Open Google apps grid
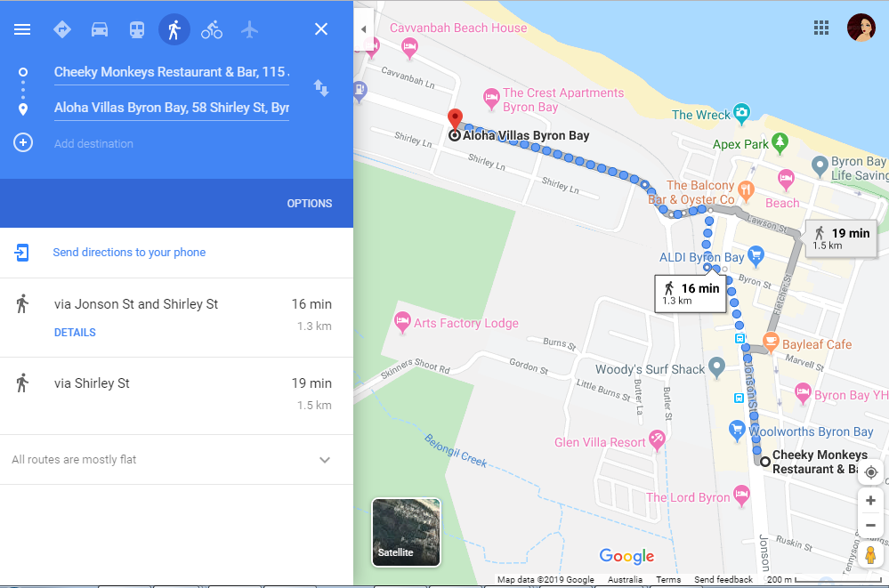This screenshot has height=588, width=889. click(821, 28)
